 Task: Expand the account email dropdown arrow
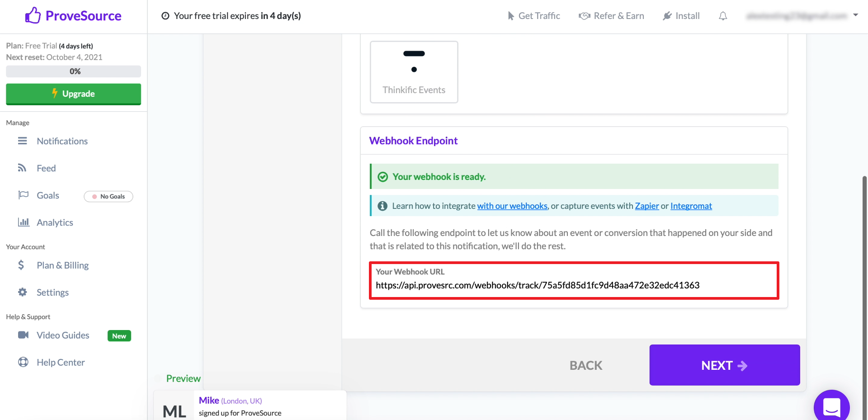pos(855,15)
